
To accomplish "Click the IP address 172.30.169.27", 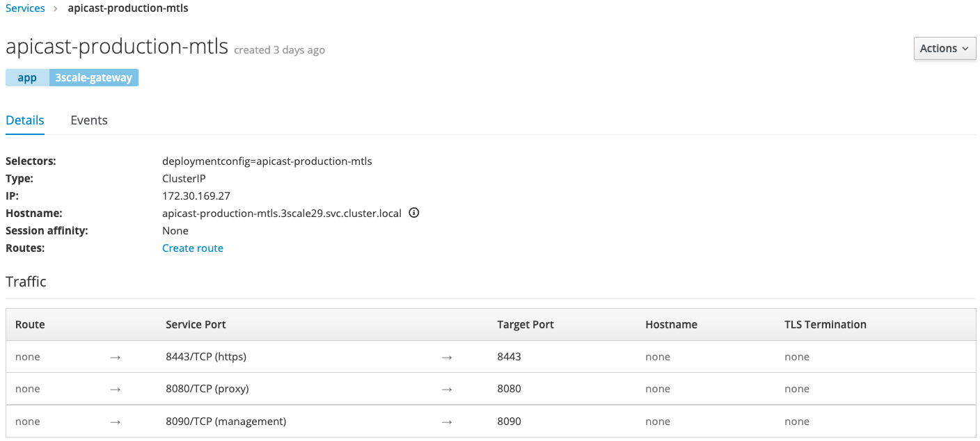I will tap(196, 196).
